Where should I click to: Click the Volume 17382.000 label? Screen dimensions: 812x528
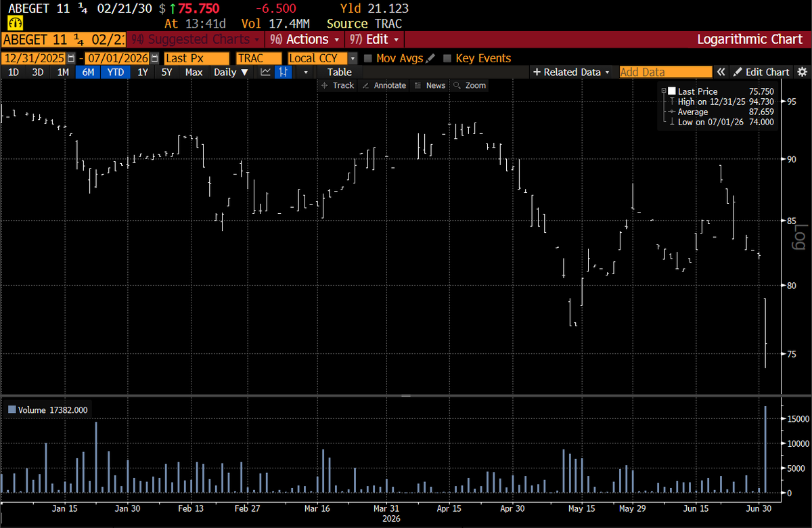coord(52,410)
